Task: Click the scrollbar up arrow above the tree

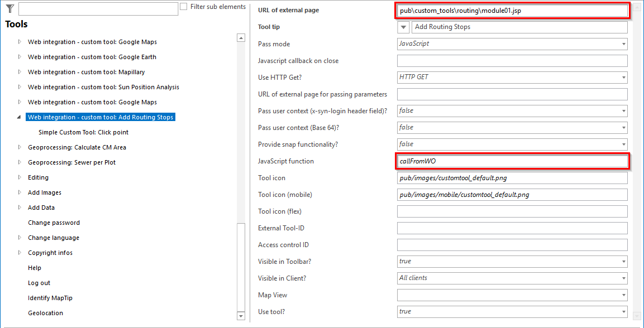Action: 241,37
